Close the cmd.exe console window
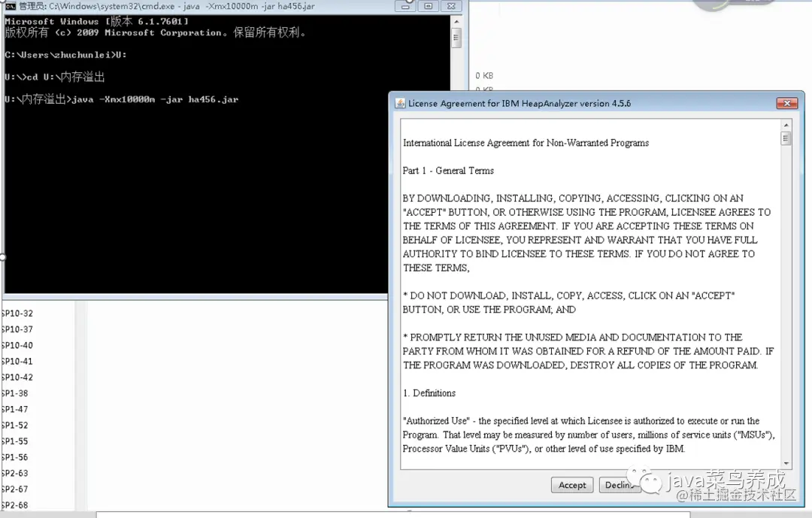The height and width of the screenshot is (518, 812). pos(451,6)
